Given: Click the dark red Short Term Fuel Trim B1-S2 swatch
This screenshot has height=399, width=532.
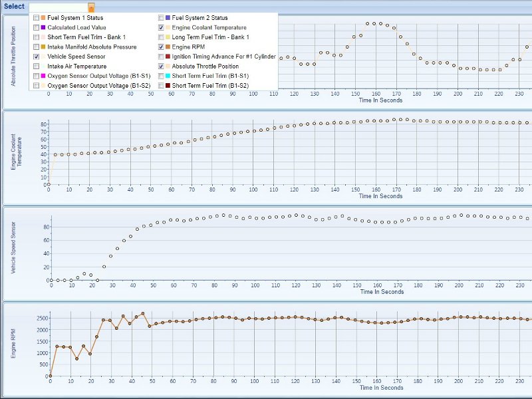Looking at the screenshot, I should 168,86.
